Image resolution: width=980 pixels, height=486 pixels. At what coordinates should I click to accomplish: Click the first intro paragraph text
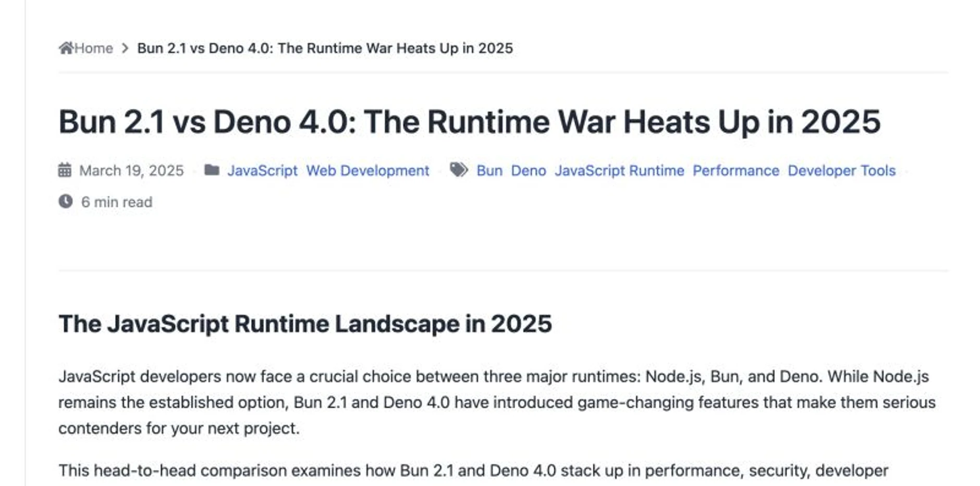click(x=497, y=402)
